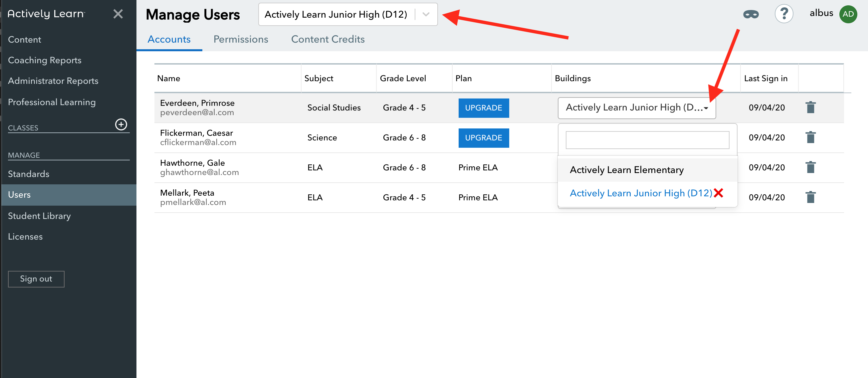Switch to the Permissions tab

(240, 39)
